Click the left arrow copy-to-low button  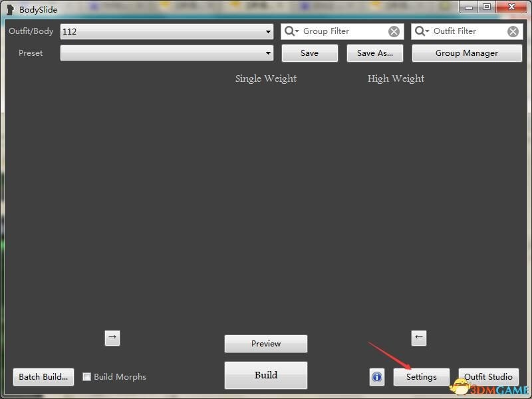(418, 338)
